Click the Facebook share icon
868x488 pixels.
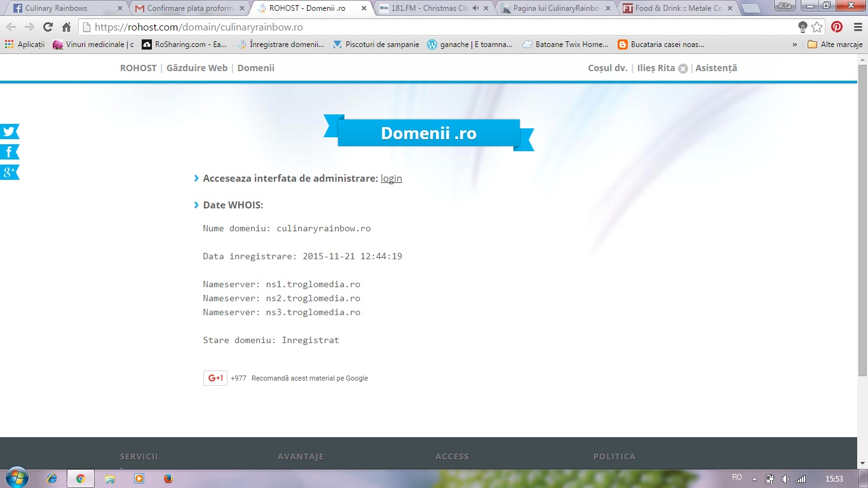[x=9, y=152]
